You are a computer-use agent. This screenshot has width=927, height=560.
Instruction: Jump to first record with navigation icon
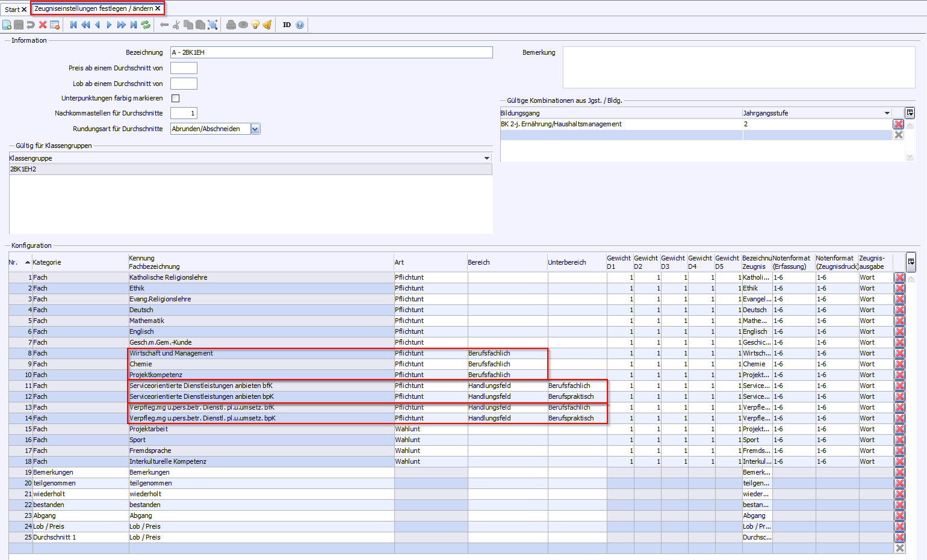73,25
